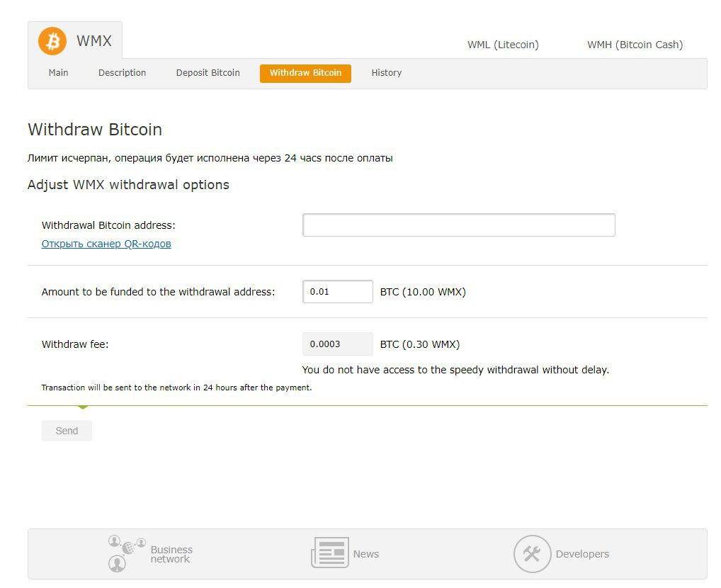This screenshot has width=721, height=588.
Task: Click the Developers footer label
Action: [x=582, y=554]
